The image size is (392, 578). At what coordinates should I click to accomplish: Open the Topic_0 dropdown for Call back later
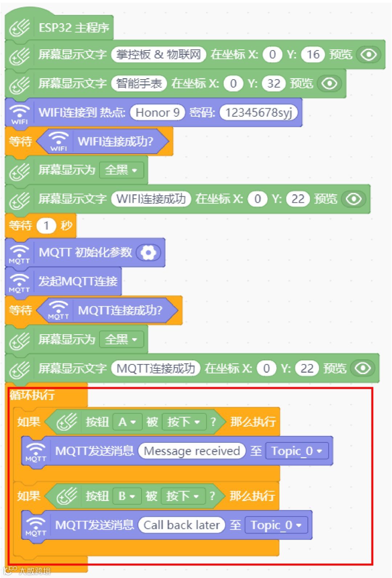[x=276, y=525]
